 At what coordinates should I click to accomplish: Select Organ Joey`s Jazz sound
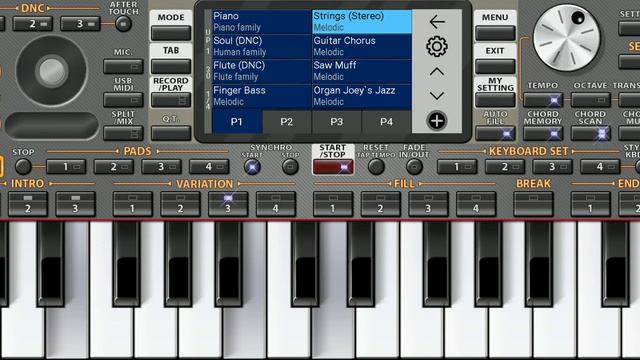click(362, 96)
